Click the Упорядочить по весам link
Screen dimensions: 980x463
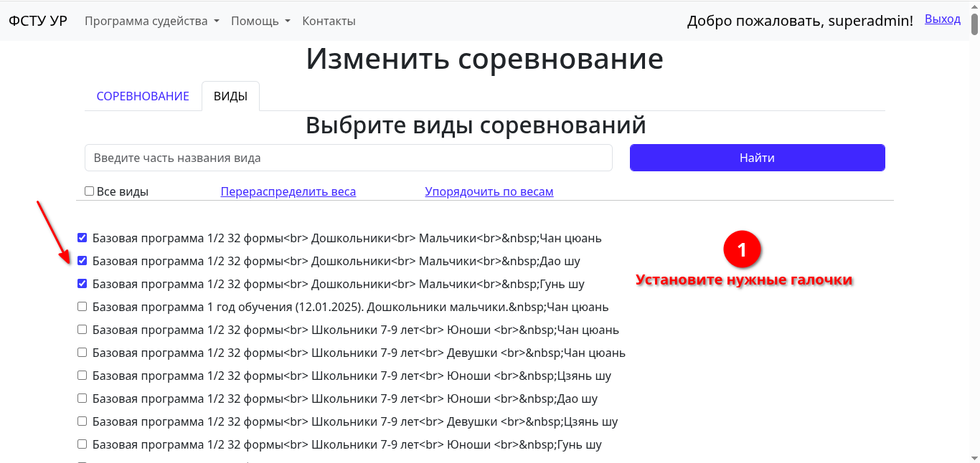[489, 191]
